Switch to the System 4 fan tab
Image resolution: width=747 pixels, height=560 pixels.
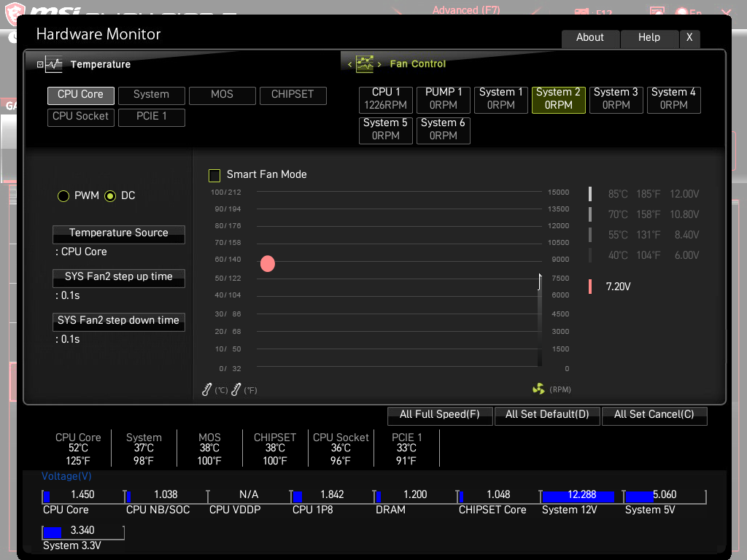pyautogui.click(x=673, y=99)
